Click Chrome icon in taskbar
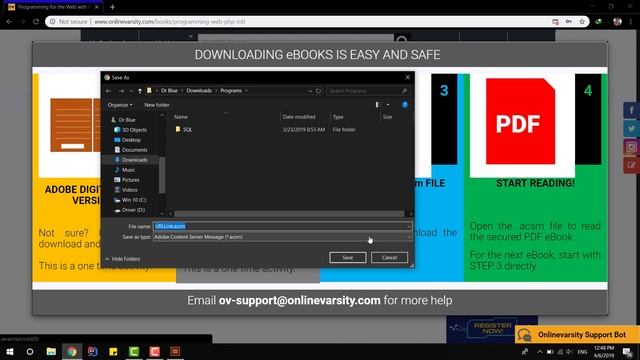The height and width of the screenshot is (360, 640). tap(72, 351)
